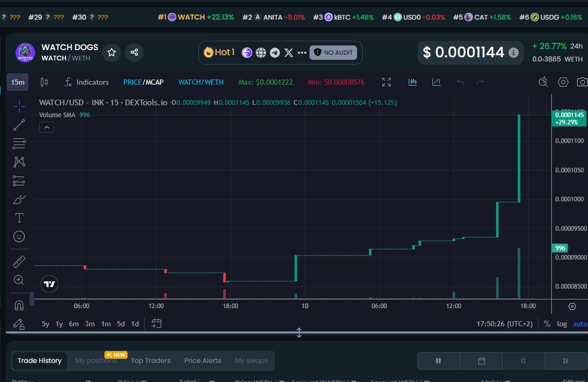Switch to Trade History tab
Image resolution: width=588 pixels, height=382 pixels.
coord(39,361)
